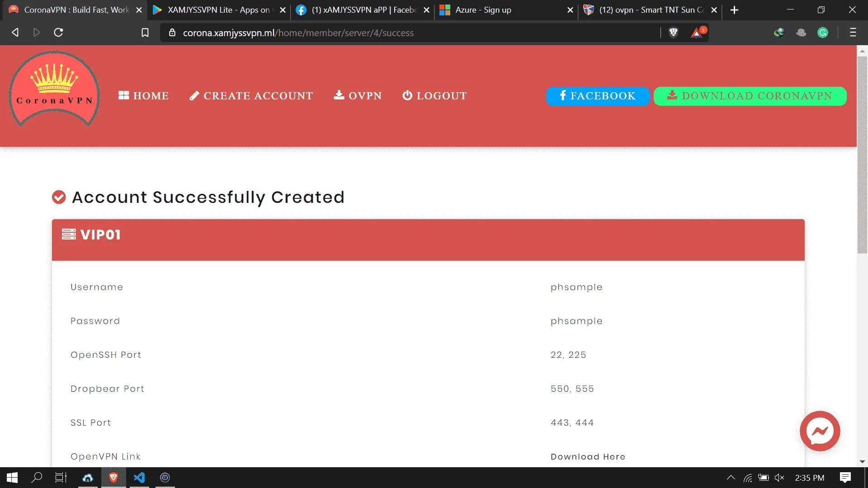Click Download Here OpenVPN link
Viewport: 868px width, 488px height.
[x=588, y=457]
